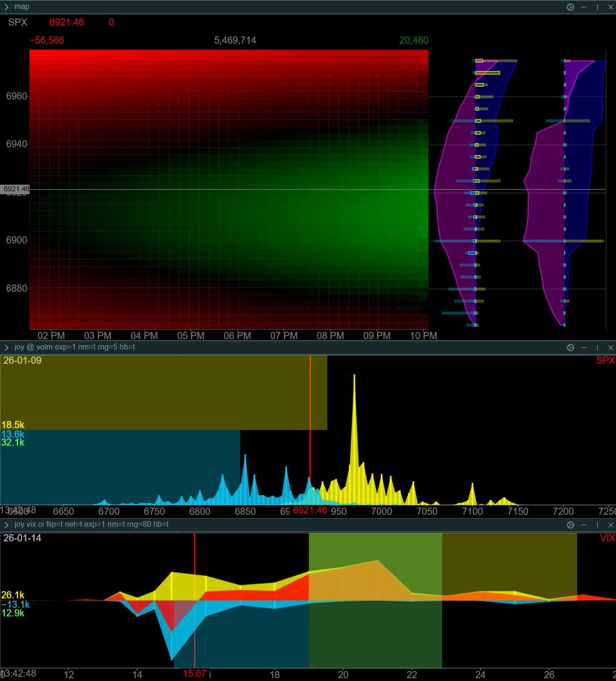This screenshot has height=681, width=616.
Task: Close the joy @ volm panel
Action: click(x=610, y=347)
